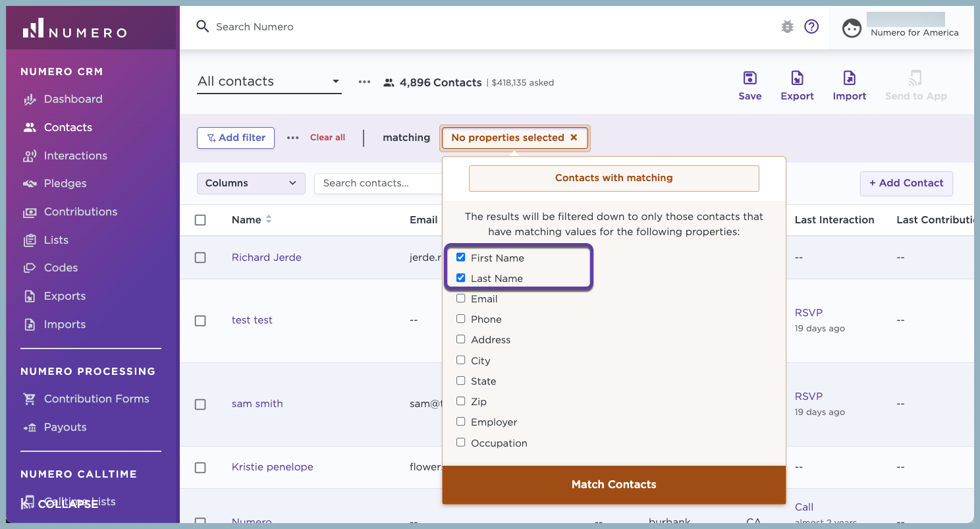Open the three-dots menu beside Add filter
Viewport: 980px width, 529px height.
pyautogui.click(x=293, y=138)
